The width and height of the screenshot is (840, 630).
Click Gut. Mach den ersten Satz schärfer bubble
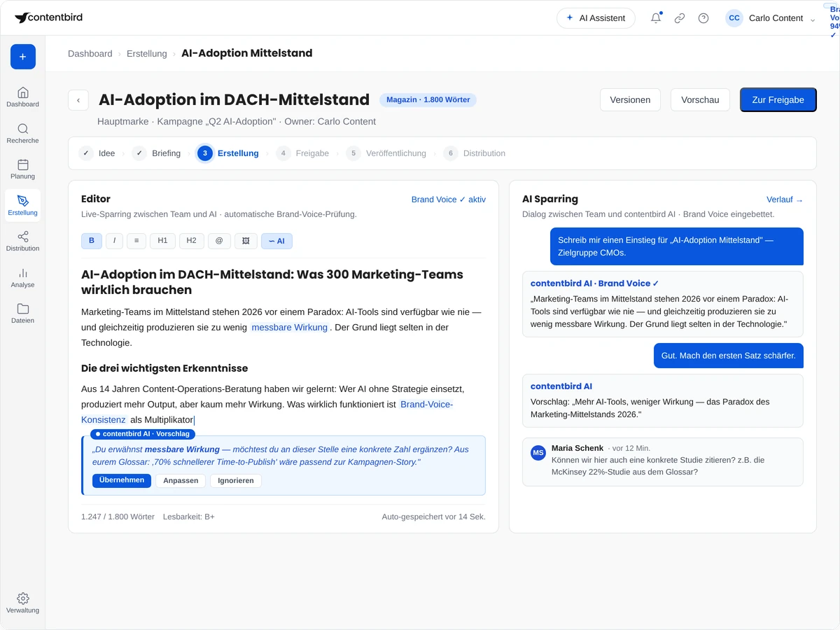coord(729,356)
